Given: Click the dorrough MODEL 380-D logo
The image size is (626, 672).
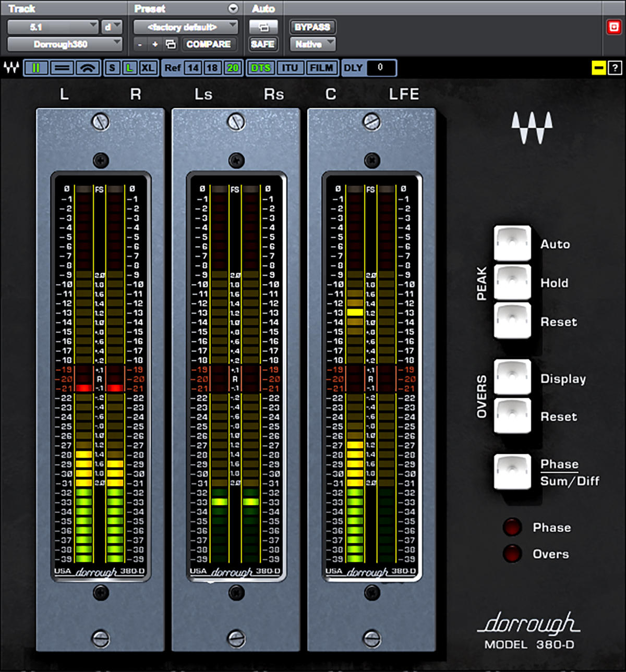Looking at the screenshot, I should (529, 631).
